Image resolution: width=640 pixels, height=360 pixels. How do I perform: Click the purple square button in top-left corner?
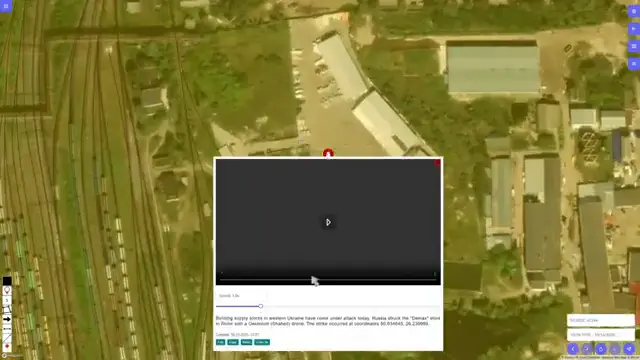click(x=6, y=6)
